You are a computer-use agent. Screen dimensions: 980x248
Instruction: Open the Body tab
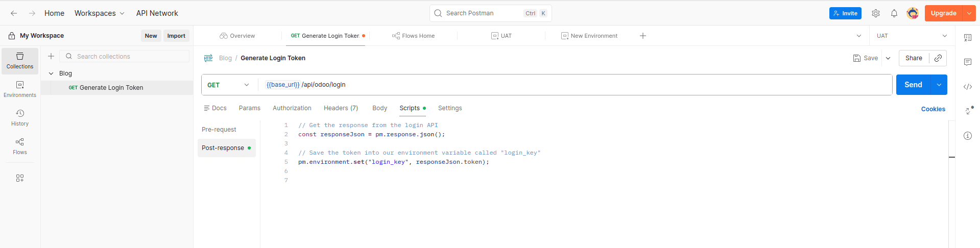click(x=380, y=108)
